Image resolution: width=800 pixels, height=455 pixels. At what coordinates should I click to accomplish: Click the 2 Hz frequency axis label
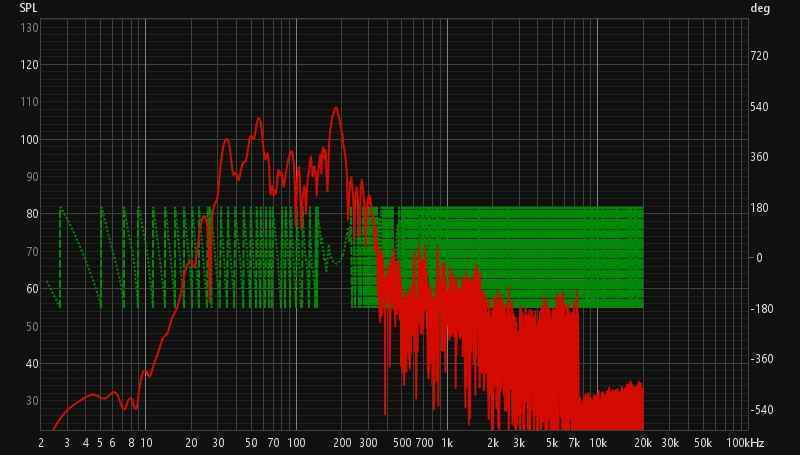(x=41, y=443)
